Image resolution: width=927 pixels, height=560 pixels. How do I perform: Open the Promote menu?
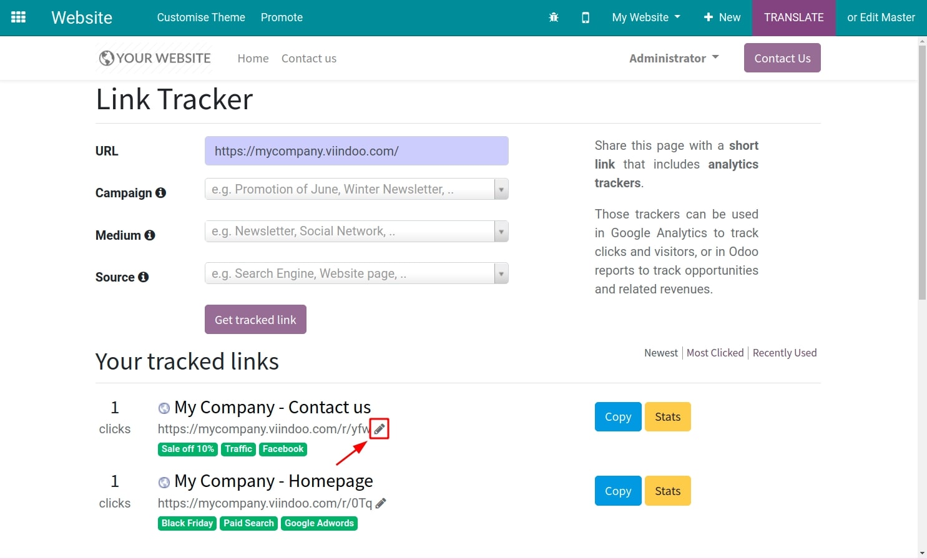click(x=282, y=17)
